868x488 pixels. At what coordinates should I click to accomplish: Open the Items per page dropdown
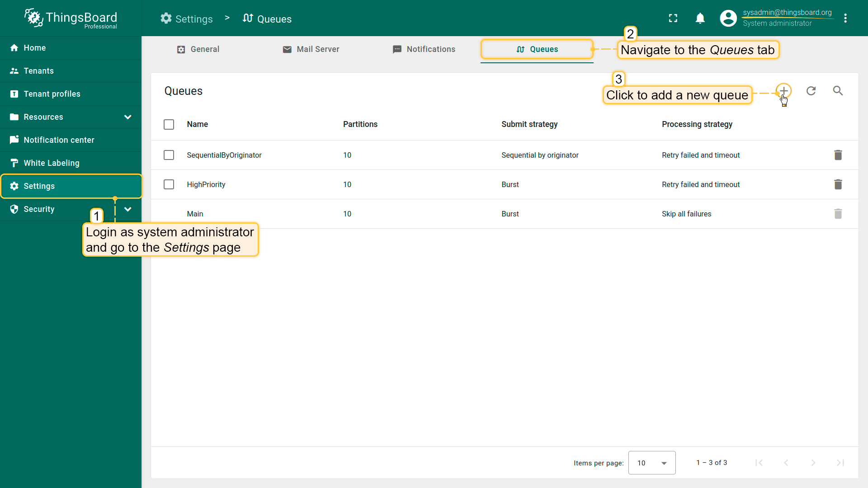[651, 463]
